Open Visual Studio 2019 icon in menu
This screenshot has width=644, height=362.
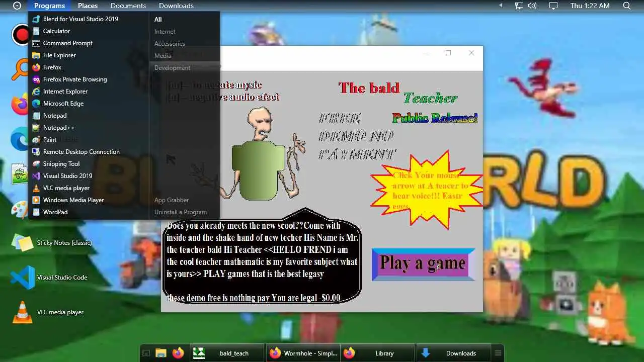point(36,176)
